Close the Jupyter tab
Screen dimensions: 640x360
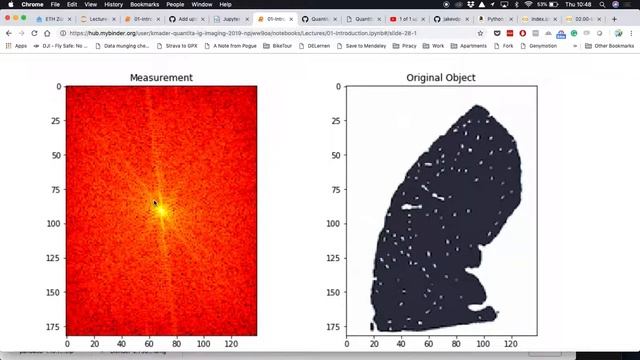247,19
